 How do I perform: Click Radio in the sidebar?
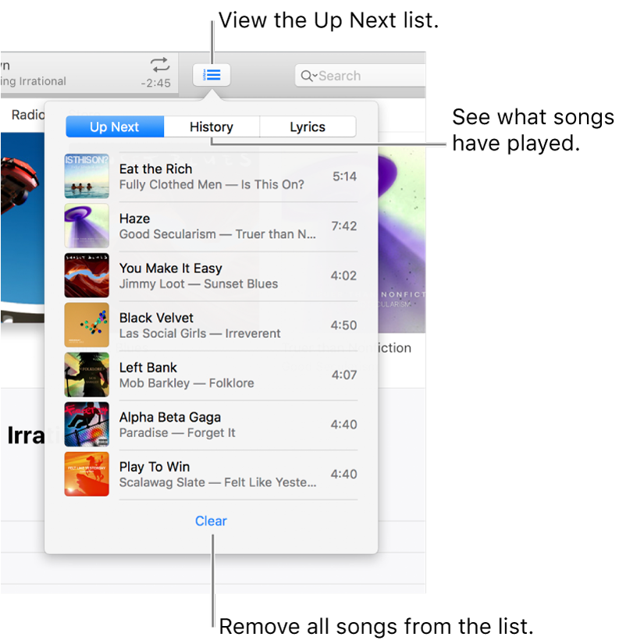click(28, 115)
